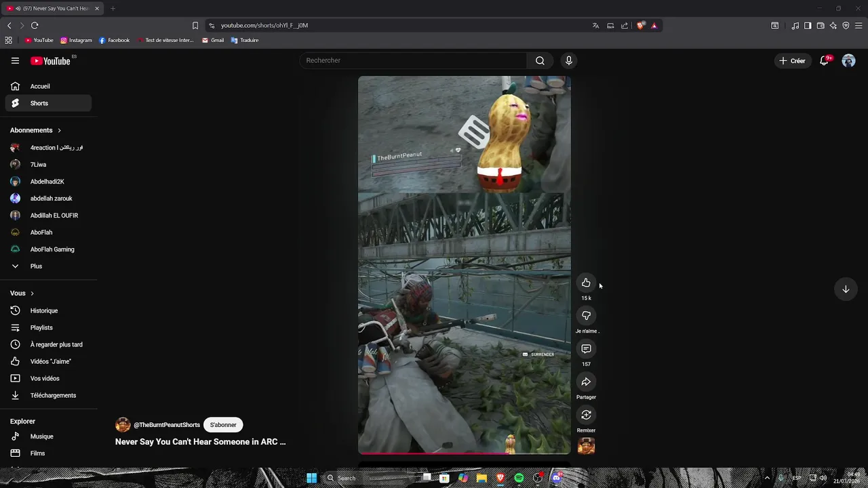Open the 7Liwa channel subscription
Screen dimensions: 868x488
48,164
